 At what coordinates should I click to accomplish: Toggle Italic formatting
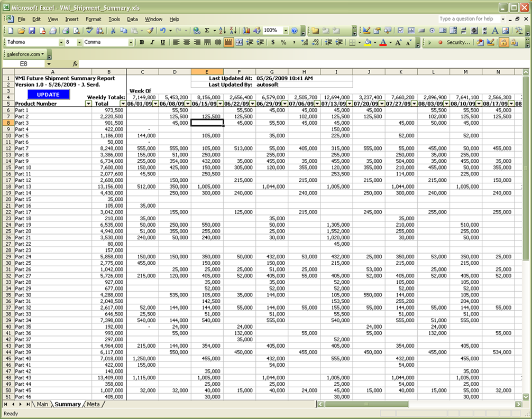[152, 42]
